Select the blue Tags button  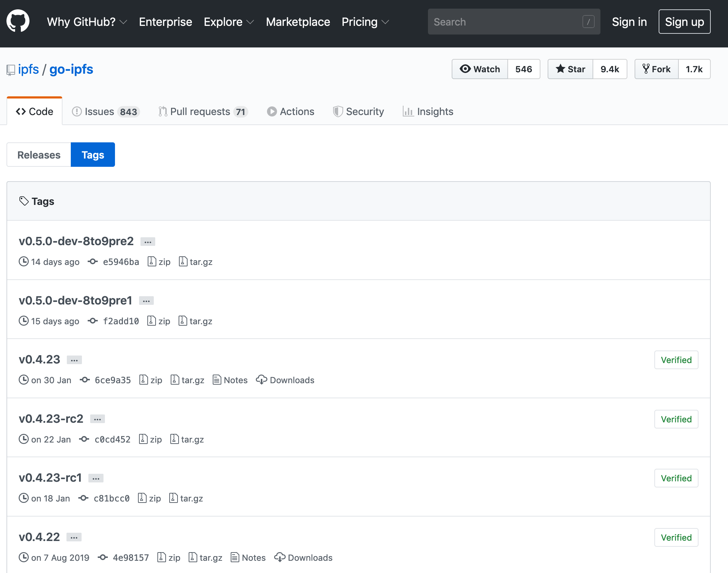pyautogui.click(x=93, y=155)
